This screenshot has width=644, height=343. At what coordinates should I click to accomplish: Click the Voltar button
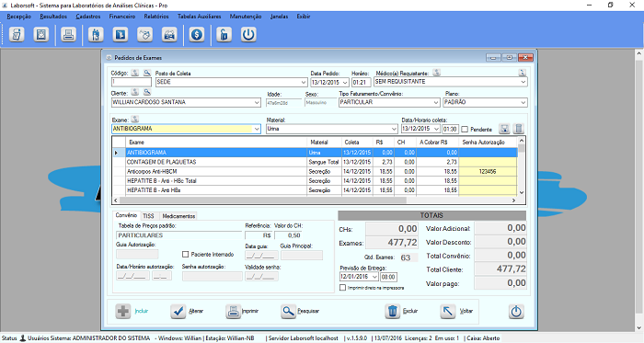tap(456, 312)
